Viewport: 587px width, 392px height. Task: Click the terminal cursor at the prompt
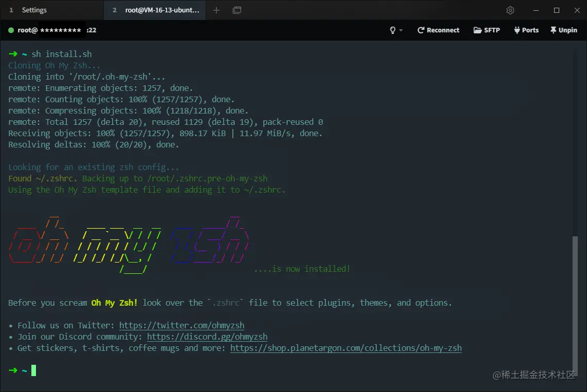coord(33,370)
